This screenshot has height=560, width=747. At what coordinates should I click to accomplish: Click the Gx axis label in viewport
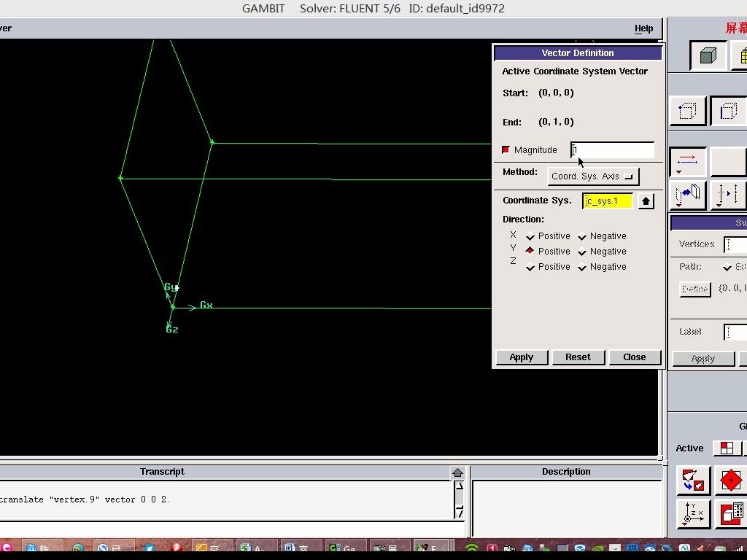coord(206,305)
